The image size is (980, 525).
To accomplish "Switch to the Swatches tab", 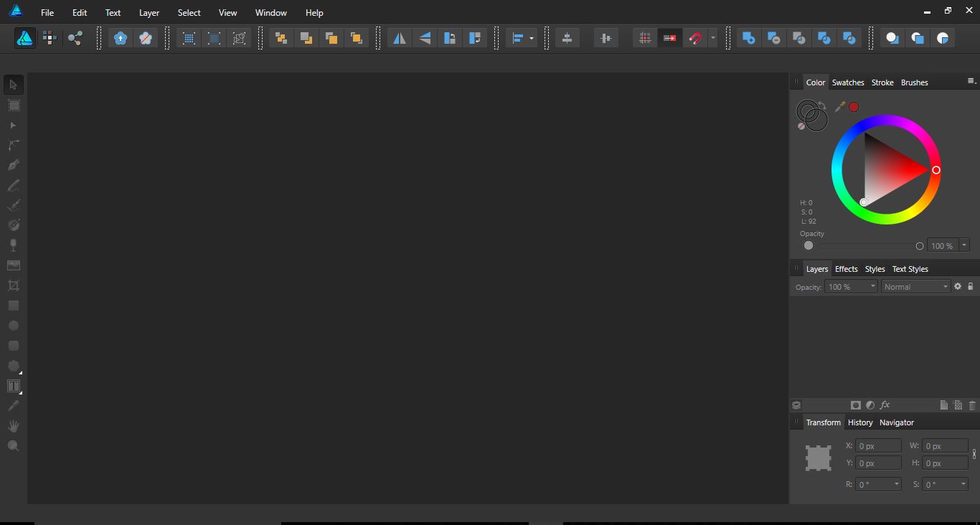I will click(x=848, y=82).
